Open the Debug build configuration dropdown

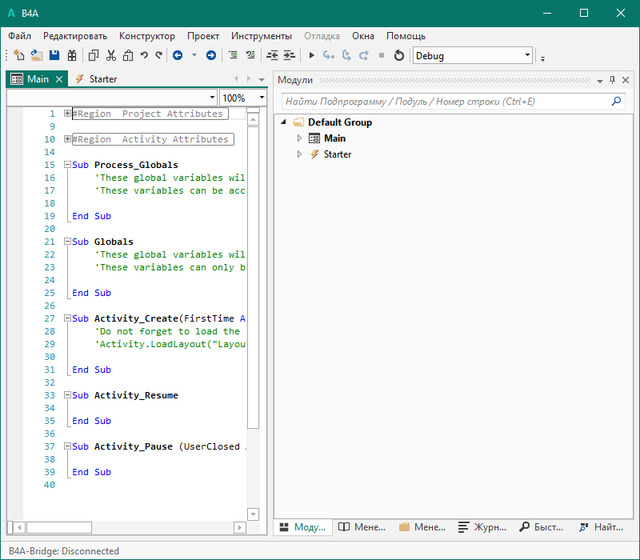click(x=527, y=56)
